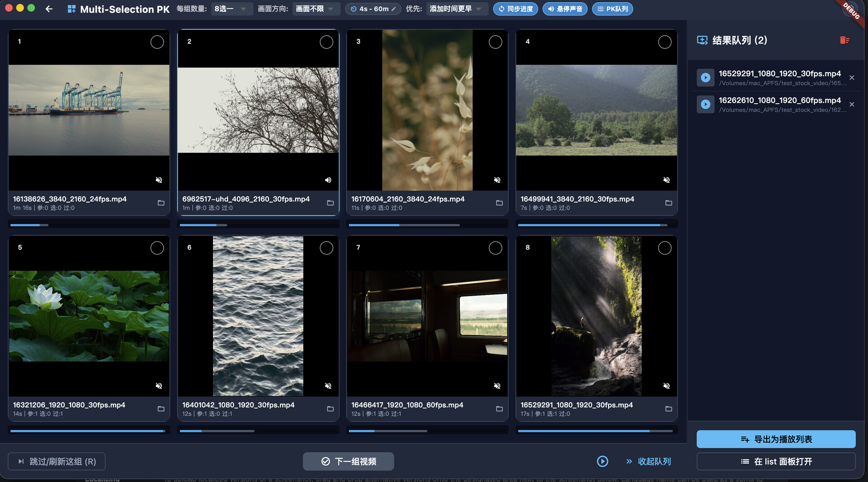Open the 画面不限 orientation dropdown
Viewport: 868px width, 482px height.
(x=316, y=9)
